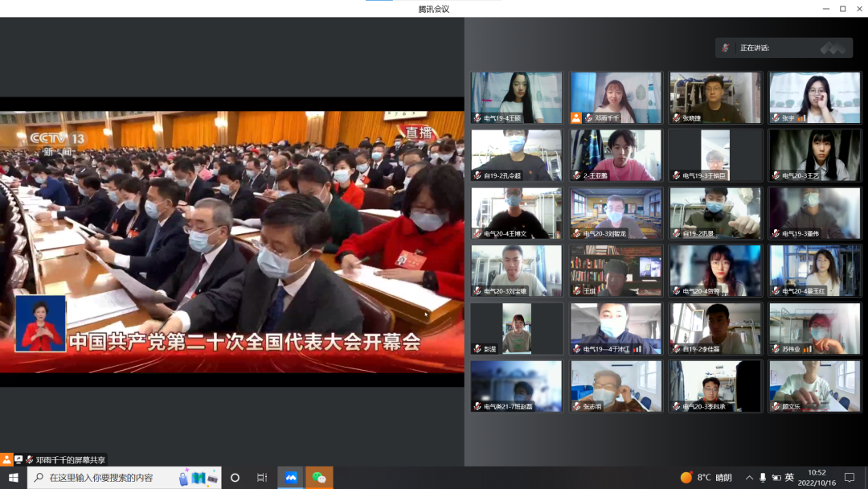Click the Tencent Meeting icon in taskbar
This screenshot has width=868, height=489.
pos(290,478)
